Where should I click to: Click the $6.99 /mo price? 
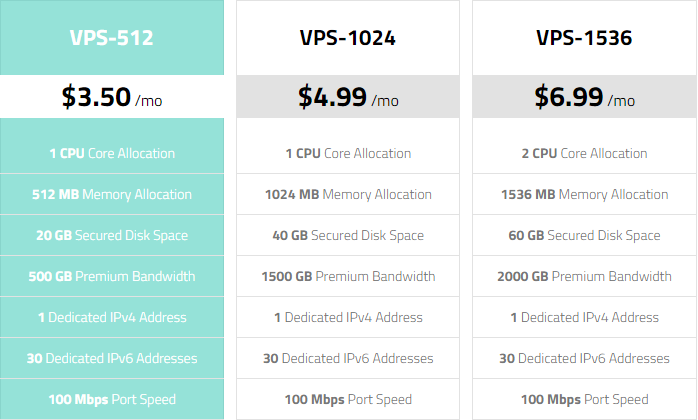[x=584, y=97]
